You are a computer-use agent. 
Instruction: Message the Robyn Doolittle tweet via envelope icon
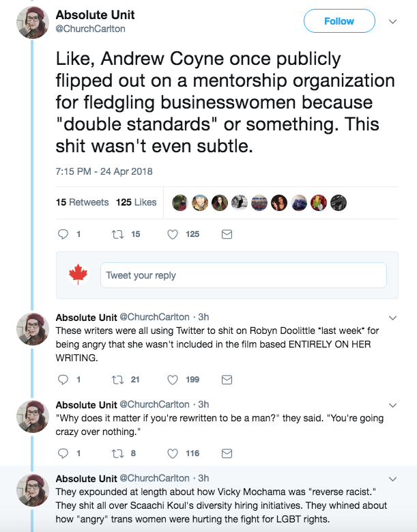pyautogui.click(x=228, y=379)
